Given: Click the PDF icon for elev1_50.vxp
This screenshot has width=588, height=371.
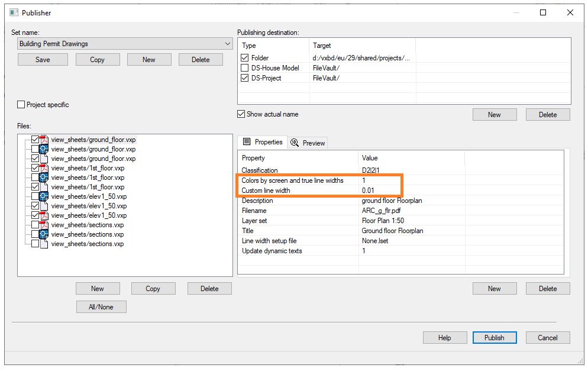Looking at the screenshot, I should 43,215.
